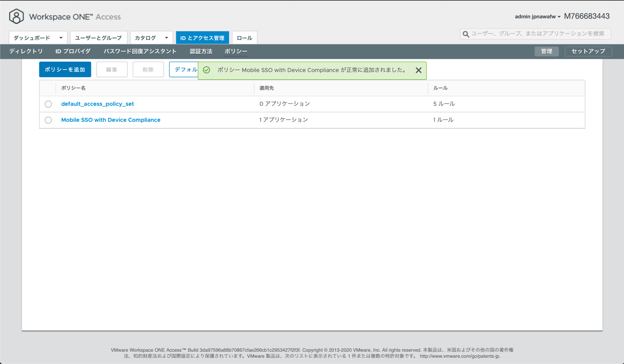Select default_access_policy_set radio button
Image resolution: width=624 pixels, height=364 pixels.
(48, 104)
